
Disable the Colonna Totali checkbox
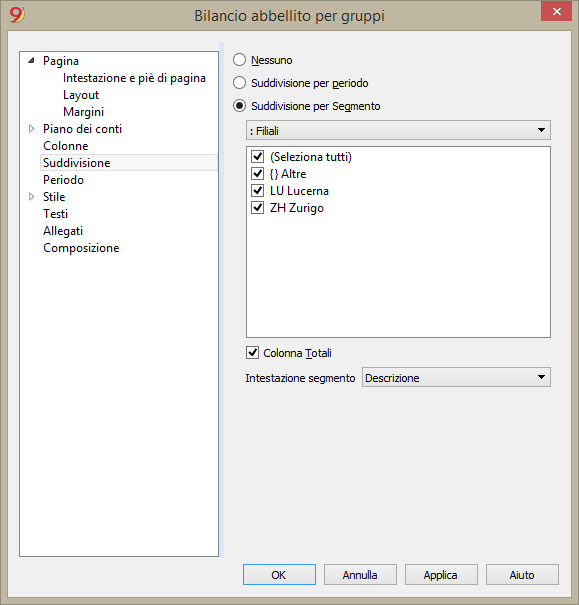tap(252, 352)
